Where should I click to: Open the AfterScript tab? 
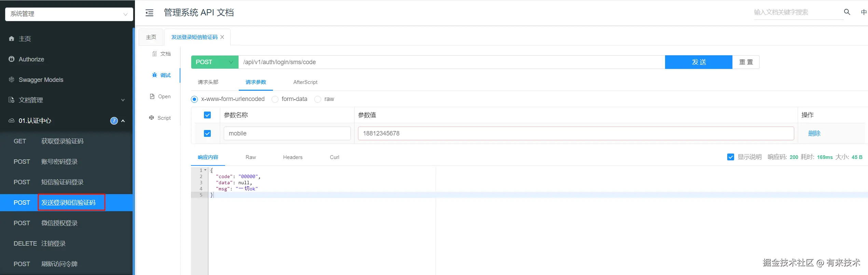pos(305,82)
